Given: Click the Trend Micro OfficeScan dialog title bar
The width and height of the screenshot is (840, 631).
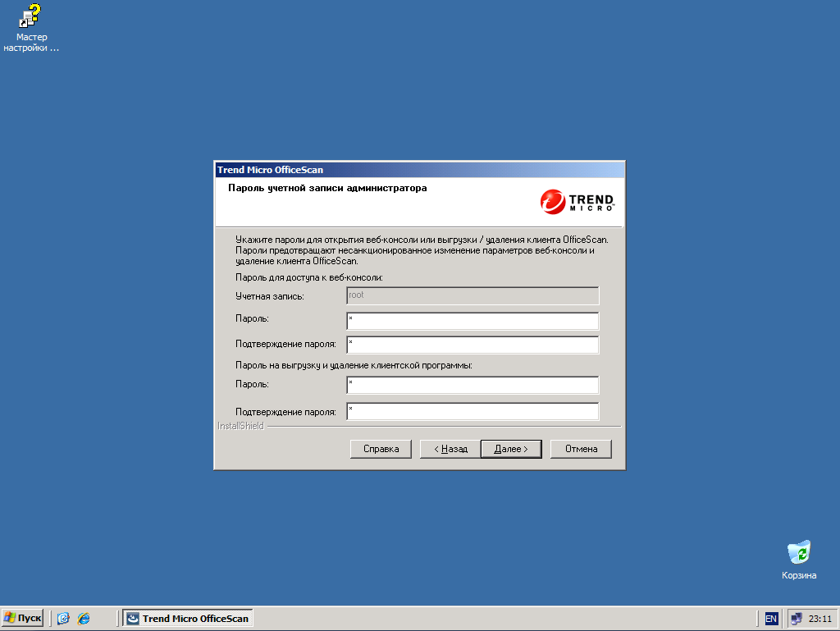Looking at the screenshot, I should coord(419,170).
